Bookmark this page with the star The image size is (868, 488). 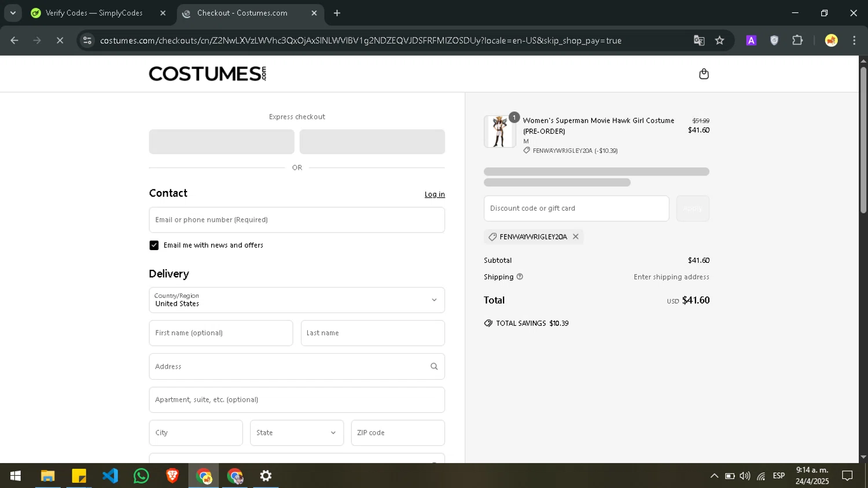pyautogui.click(x=719, y=41)
